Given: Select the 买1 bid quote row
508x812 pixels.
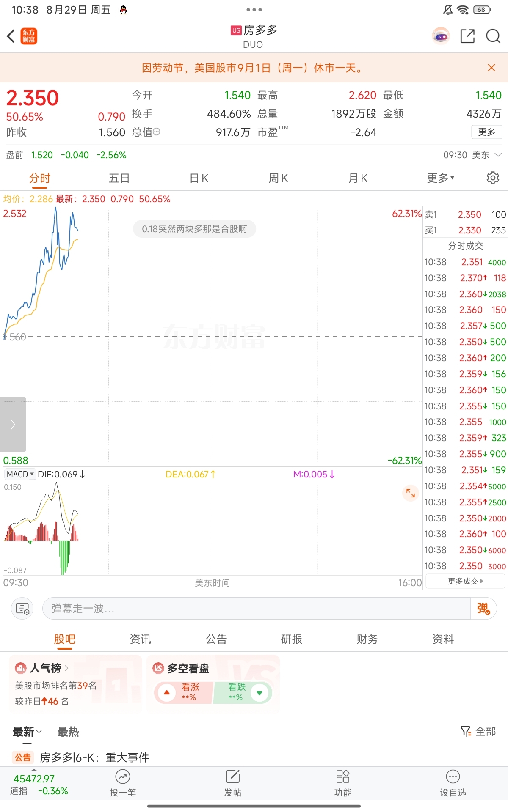Looking at the screenshot, I should tap(465, 230).
